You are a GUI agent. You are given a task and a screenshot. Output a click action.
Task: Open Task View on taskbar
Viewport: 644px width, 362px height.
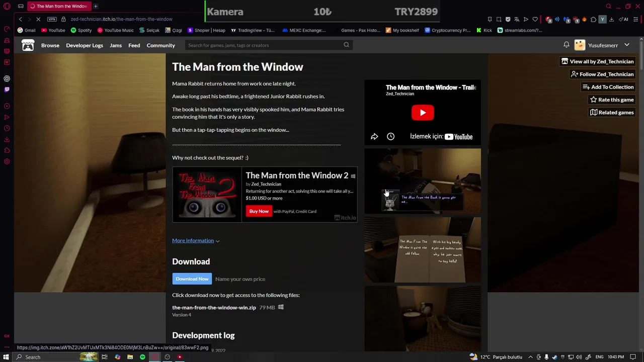105,357
